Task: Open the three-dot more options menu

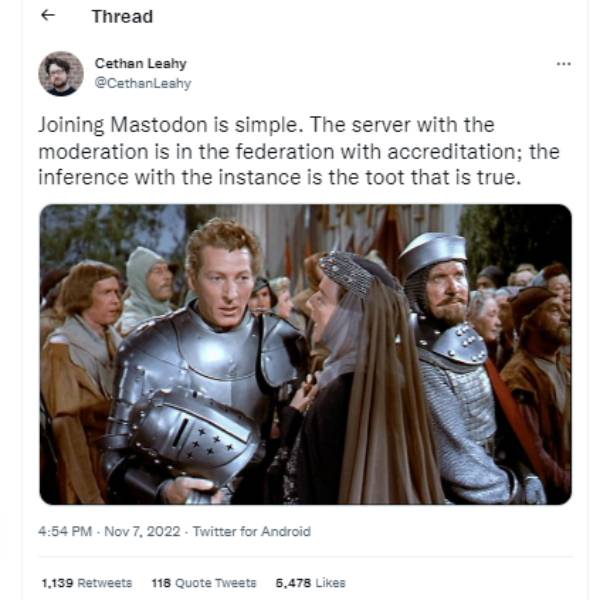Action: tap(563, 64)
